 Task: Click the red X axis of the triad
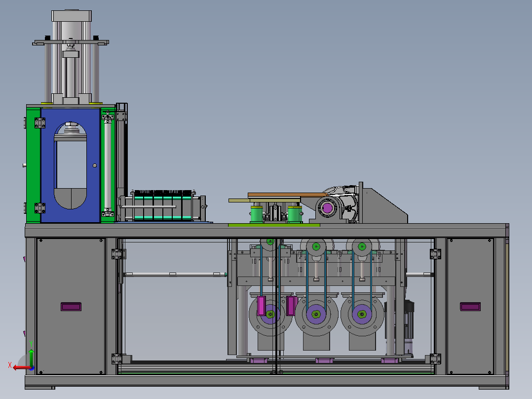click(21, 368)
